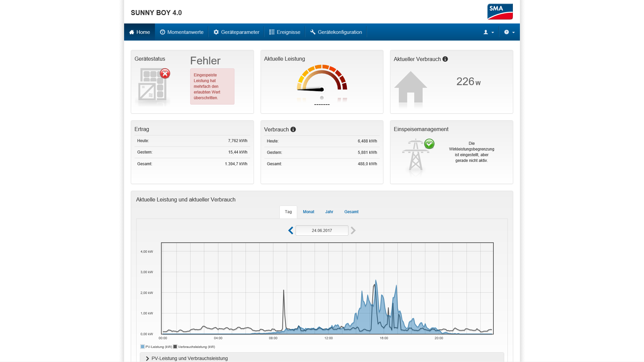Image resolution: width=644 pixels, height=362 pixels.
Task: Open Geräteparameter menu item
Action: click(x=236, y=32)
